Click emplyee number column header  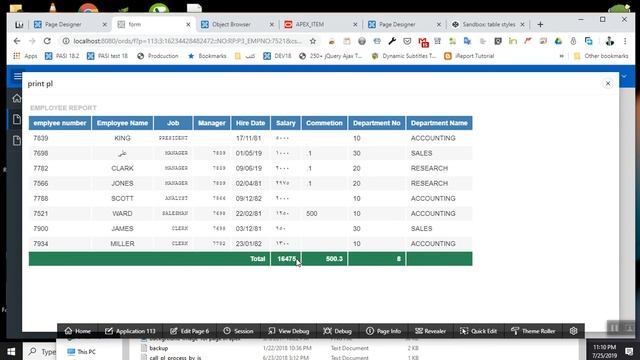[x=60, y=123]
